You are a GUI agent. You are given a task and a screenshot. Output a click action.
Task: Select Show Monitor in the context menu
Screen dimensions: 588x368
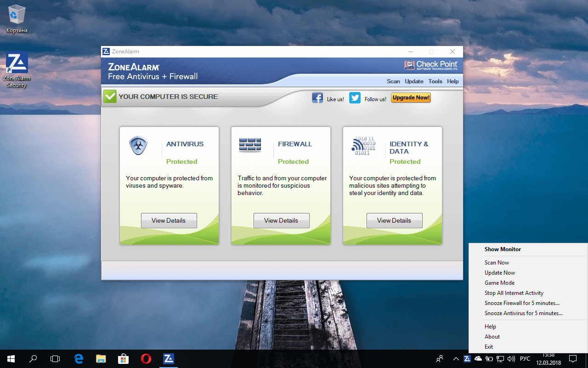click(503, 249)
